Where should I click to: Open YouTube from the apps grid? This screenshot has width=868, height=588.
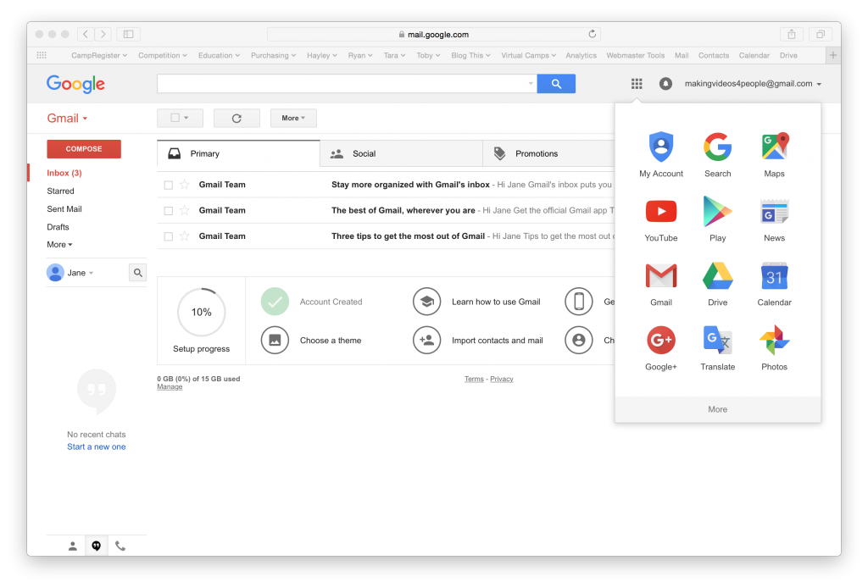point(661,219)
